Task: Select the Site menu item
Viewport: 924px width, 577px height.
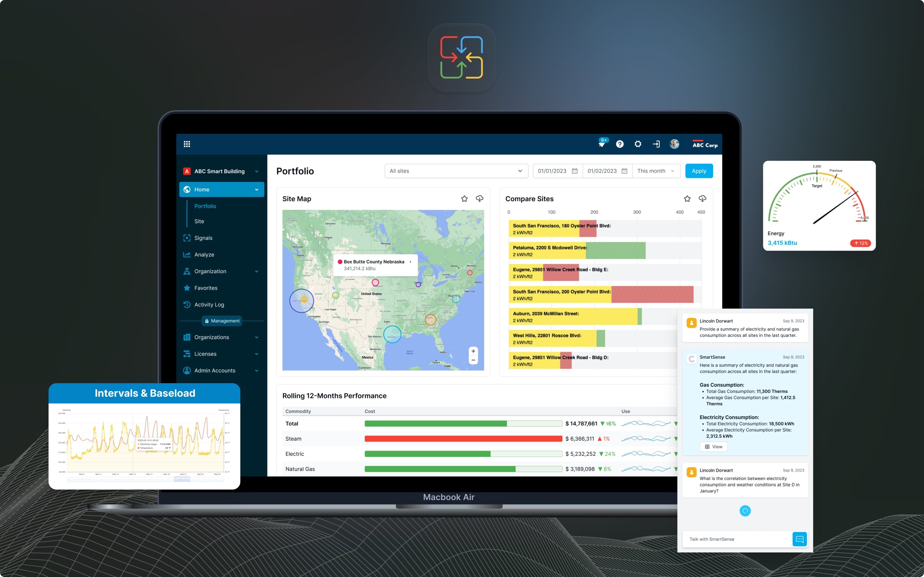Action: pos(200,220)
